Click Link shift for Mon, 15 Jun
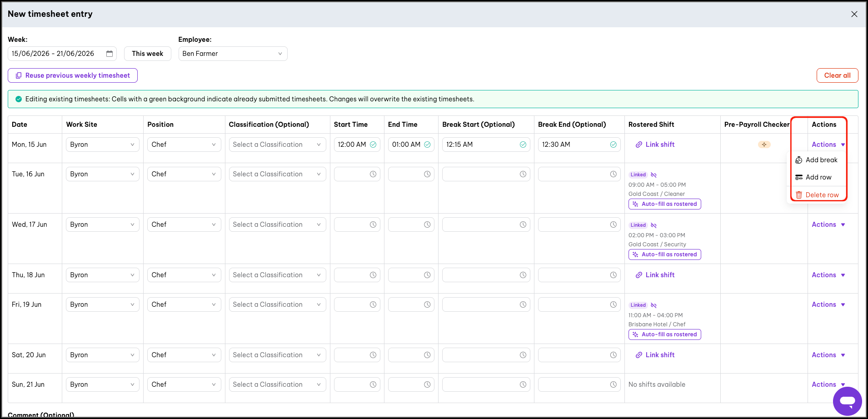 [655, 145]
